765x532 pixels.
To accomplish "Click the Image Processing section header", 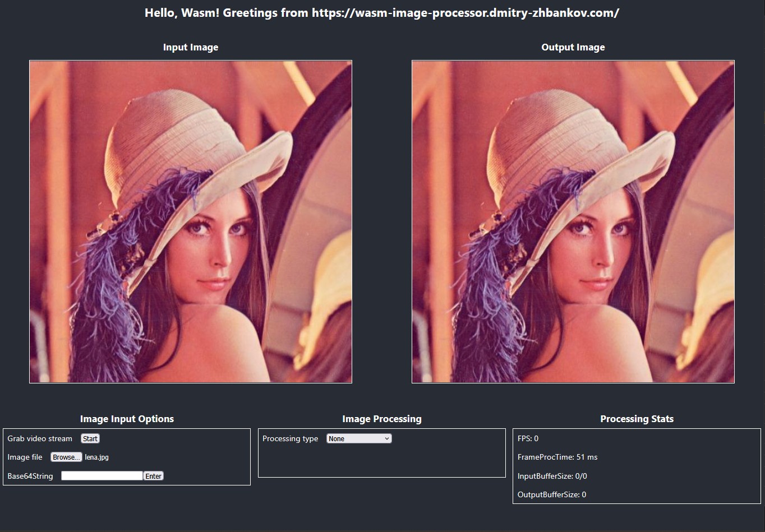I will (x=381, y=419).
